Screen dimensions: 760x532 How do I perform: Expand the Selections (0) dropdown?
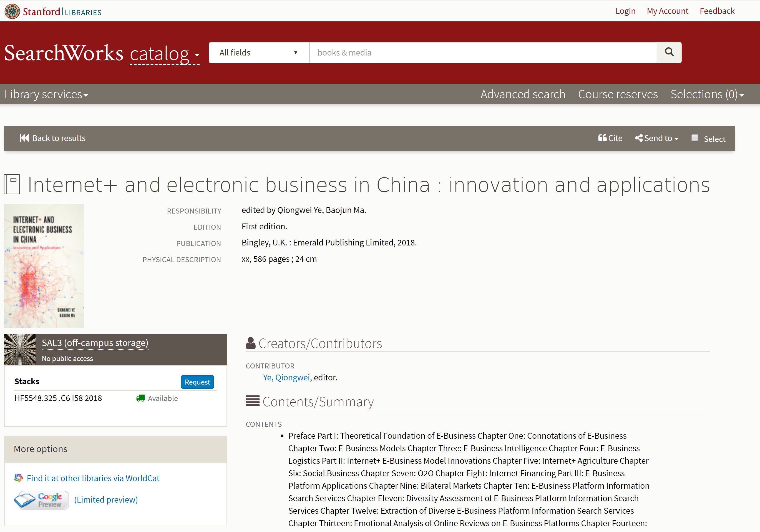707,95
